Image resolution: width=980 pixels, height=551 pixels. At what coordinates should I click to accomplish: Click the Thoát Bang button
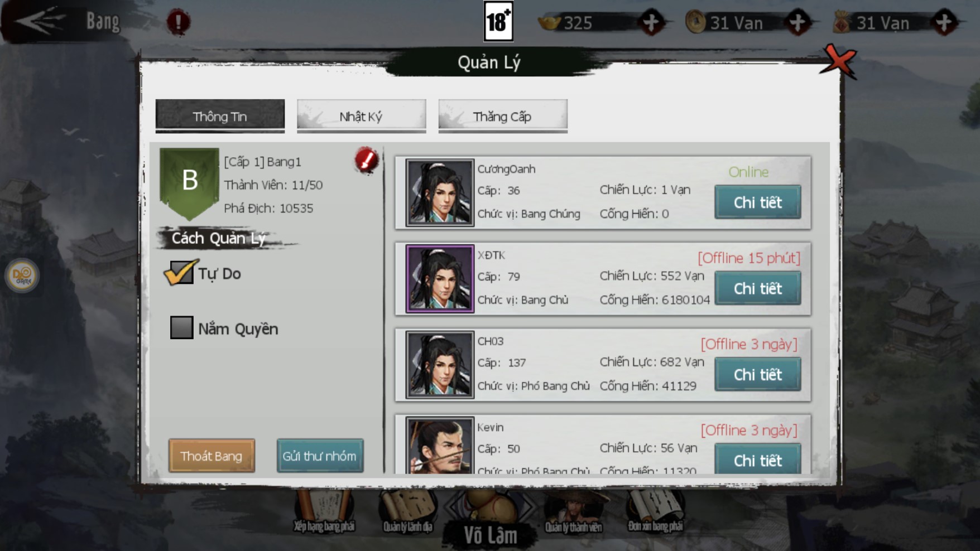212,456
